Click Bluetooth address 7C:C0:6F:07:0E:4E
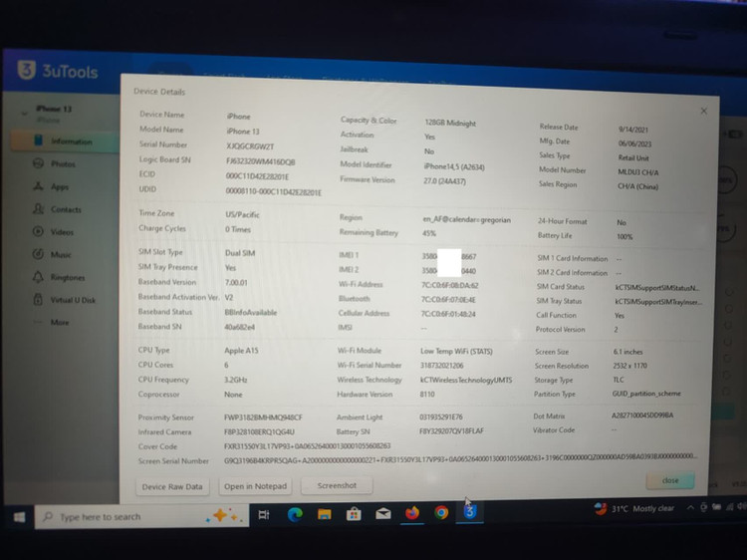This screenshot has width=747, height=560. (x=448, y=299)
